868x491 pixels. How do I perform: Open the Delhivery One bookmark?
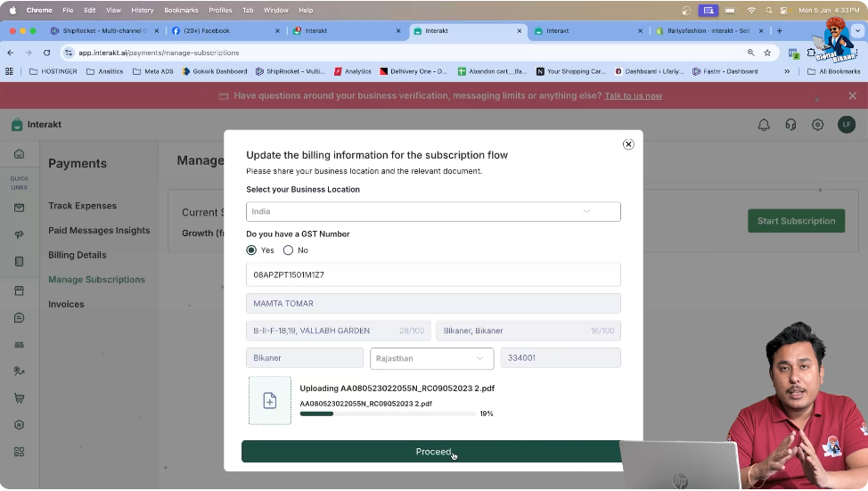(x=414, y=71)
